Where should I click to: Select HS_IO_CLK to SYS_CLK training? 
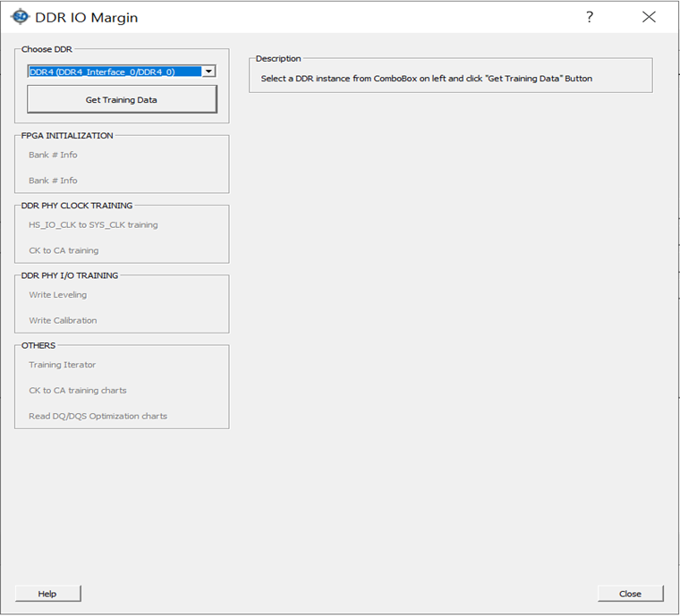(93, 225)
